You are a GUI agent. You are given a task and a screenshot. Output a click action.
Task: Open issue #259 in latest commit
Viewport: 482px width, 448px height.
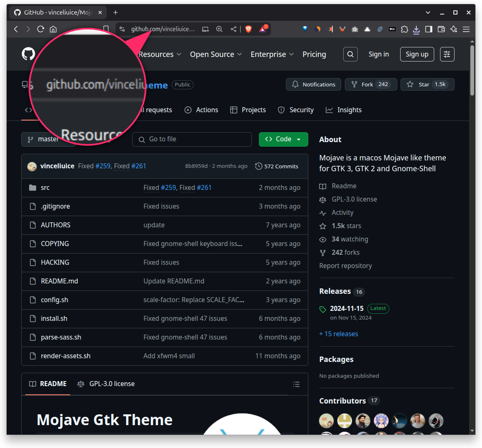103,166
